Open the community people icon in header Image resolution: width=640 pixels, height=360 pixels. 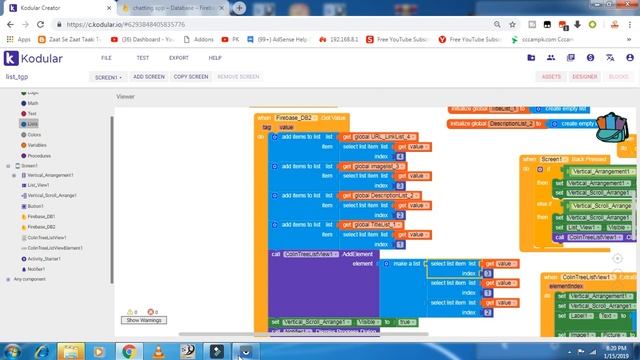click(x=551, y=58)
